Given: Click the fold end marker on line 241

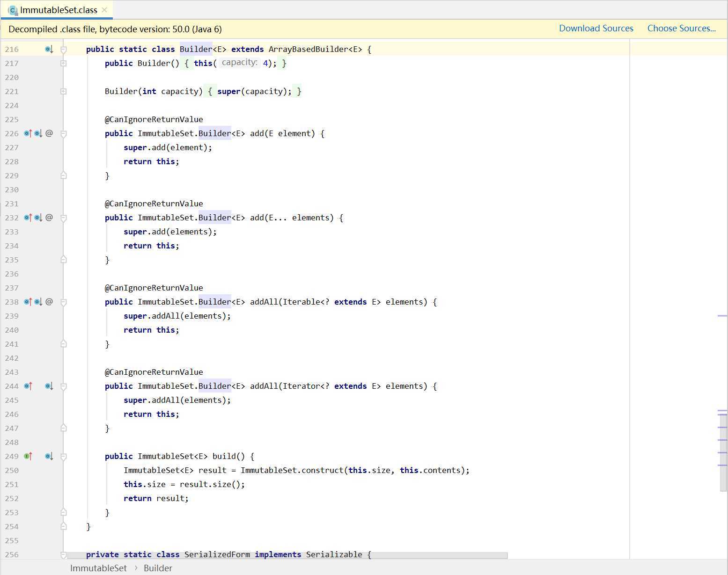Looking at the screenshot, I should (64, 344).
